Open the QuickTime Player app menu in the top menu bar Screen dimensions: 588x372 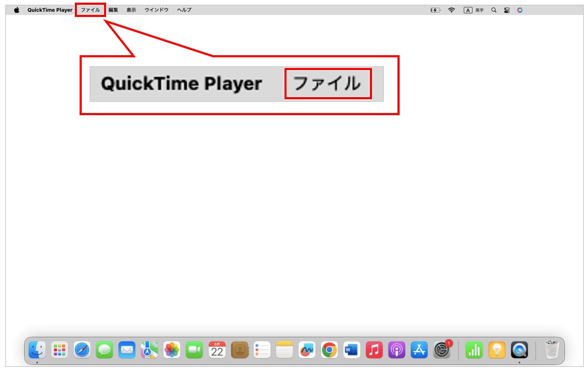(x=50, y=10)
